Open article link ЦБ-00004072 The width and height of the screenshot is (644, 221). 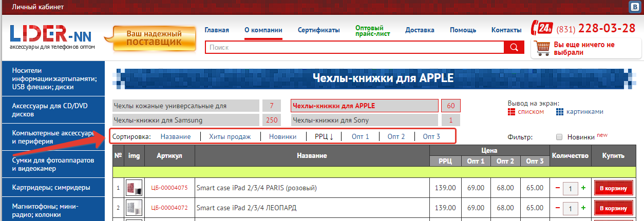169,208
